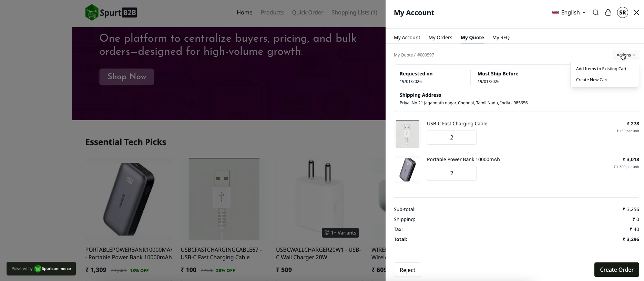The height and width of the screenshot is (281, 644).
Task: Click the Create Order button
Action: point(616,270)
